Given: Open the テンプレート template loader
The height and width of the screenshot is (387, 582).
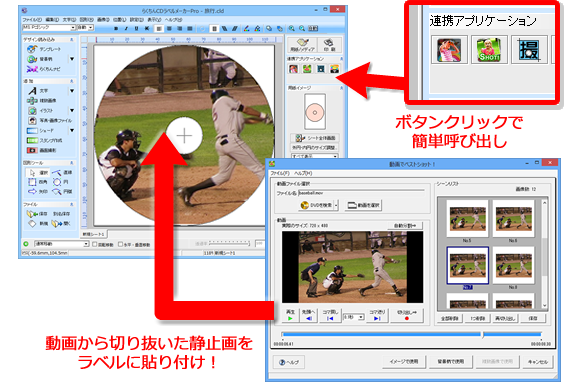Looking at the screenshot, I should 44,49.
